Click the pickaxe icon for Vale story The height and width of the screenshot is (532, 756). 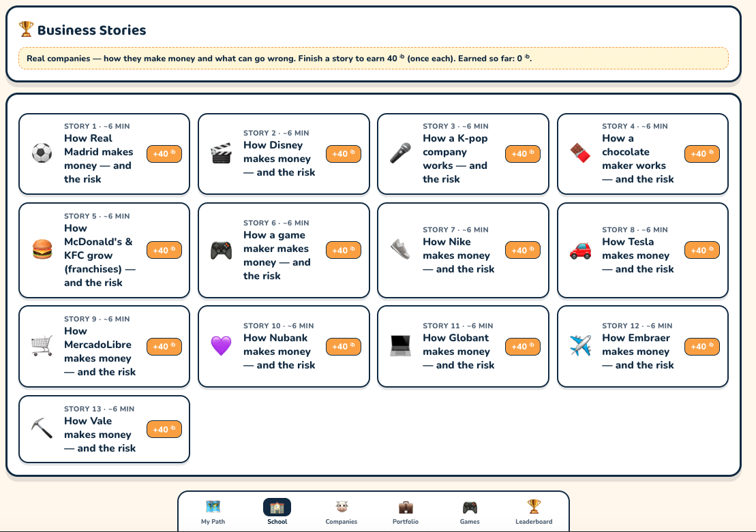coord(42,429)
